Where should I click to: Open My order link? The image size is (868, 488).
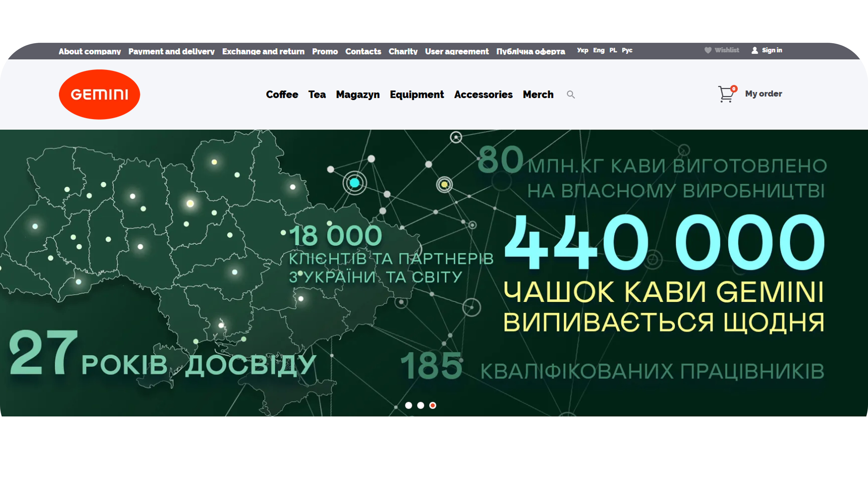point(764,94)
